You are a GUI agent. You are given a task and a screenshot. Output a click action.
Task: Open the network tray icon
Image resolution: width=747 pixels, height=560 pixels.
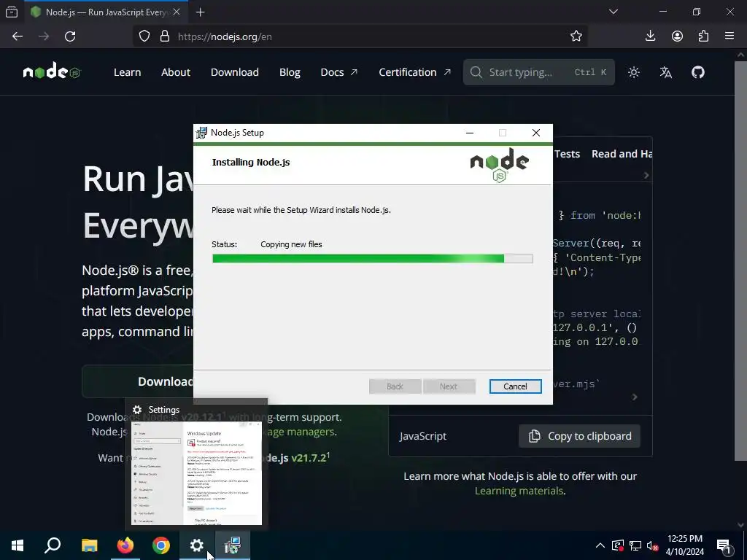pos(635,545)
